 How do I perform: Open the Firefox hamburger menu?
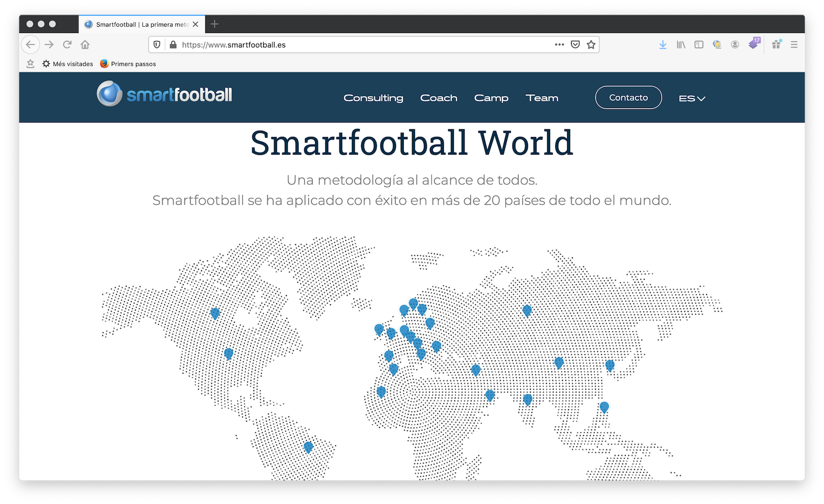(794, 45)
